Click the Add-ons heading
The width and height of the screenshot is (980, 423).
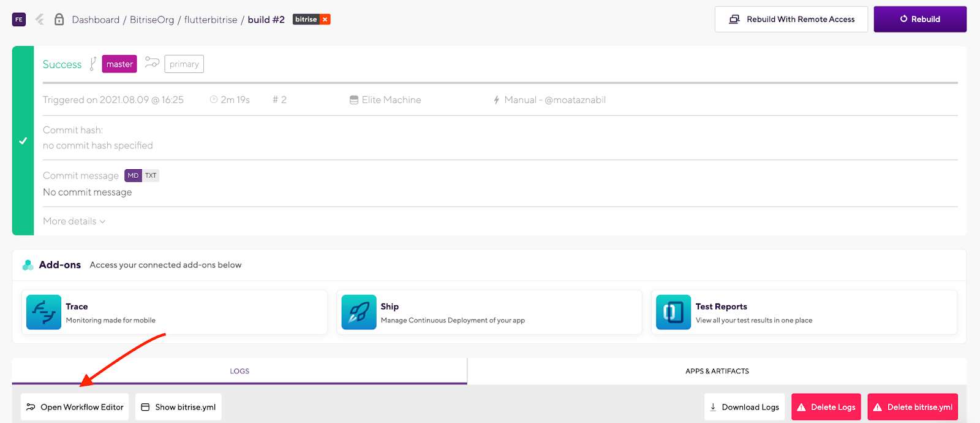[x=60, y=265]
